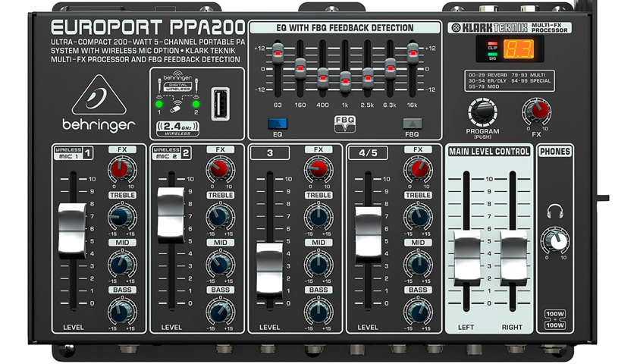
Task: Click the 2.4GHz wireless badge
Action: [x=177, y=128]
